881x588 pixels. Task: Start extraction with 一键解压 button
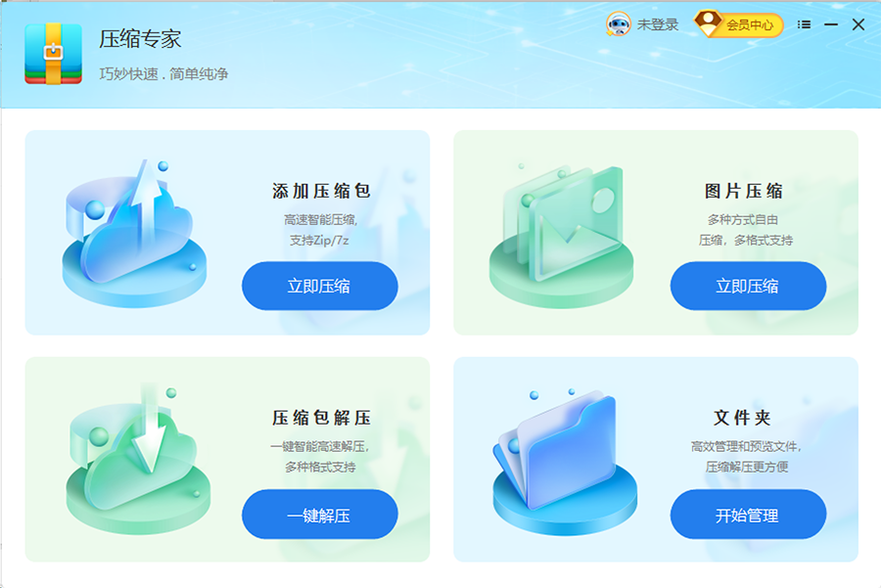click(x=320, y=515)
